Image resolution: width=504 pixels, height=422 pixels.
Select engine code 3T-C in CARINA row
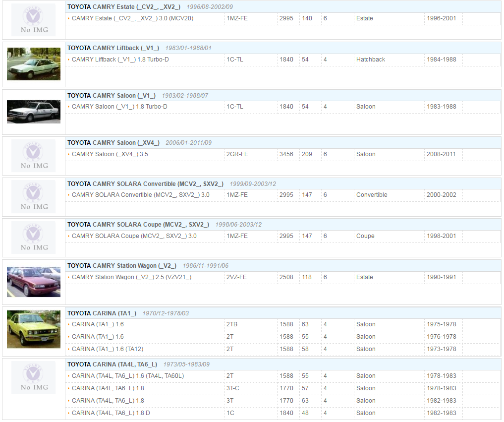coord(233,388)
